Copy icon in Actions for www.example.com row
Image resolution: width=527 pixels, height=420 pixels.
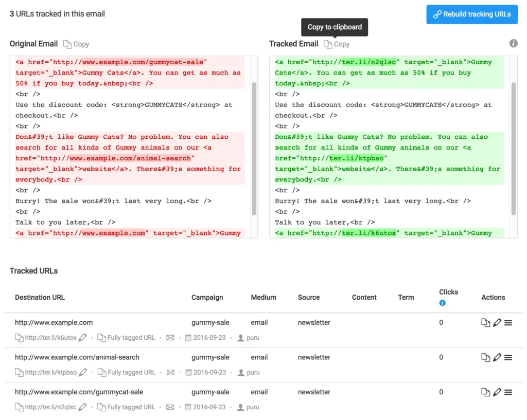[x=485, y=323]
